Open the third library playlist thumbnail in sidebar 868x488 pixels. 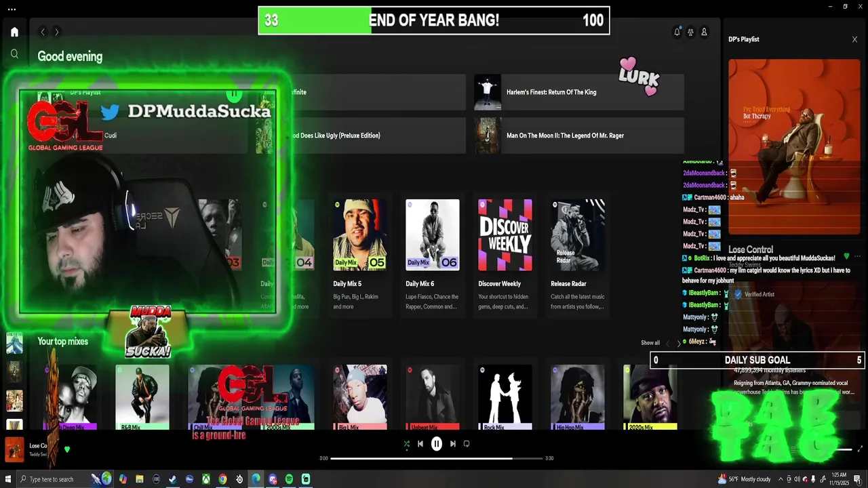coord(14,401)
